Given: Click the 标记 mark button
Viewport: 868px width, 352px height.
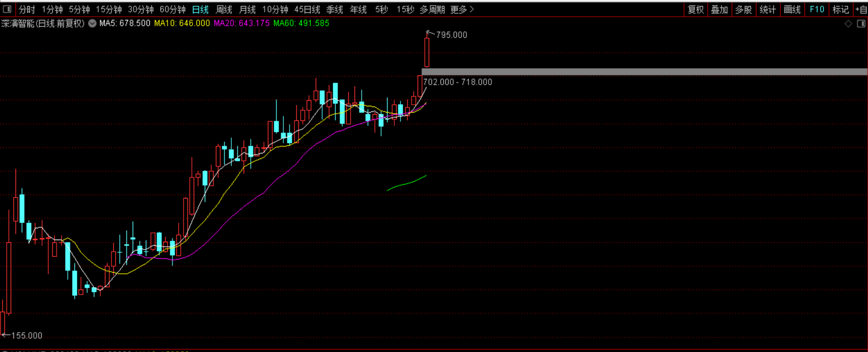Looking at the screenshot, I should [x=840, y=9].
